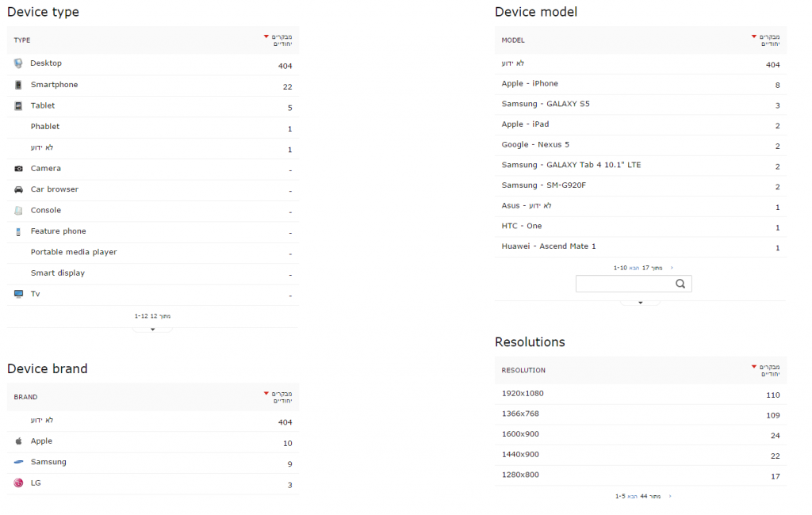Select the LG brand row label
Screen dimensions: 812x515
pos(36,483)
